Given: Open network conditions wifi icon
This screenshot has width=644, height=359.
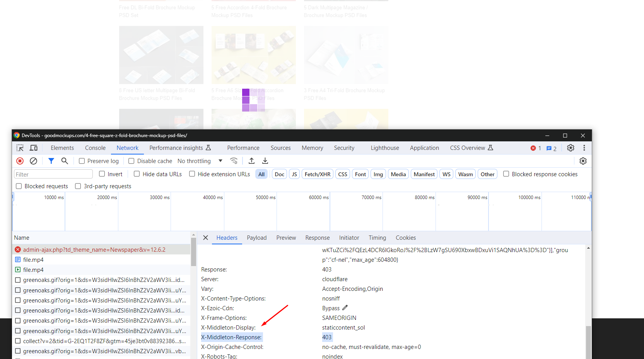Looking at the screenshot, I should (x=234, y=161).
